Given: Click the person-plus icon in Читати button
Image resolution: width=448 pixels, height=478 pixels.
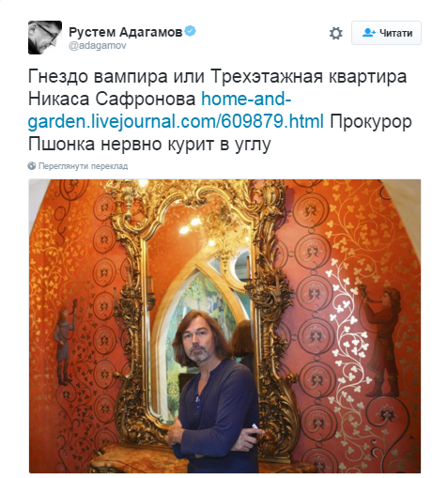Looking at the screenshot, I should [x=369, y=33].
